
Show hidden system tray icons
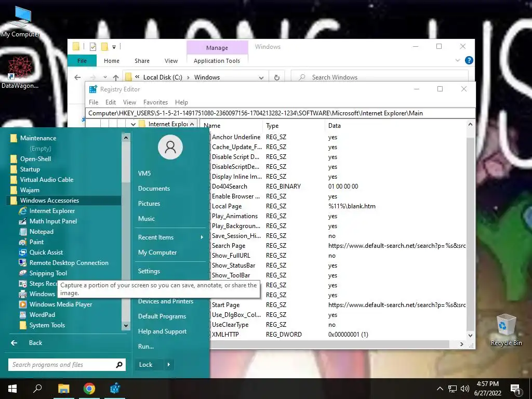coord(440,389)
